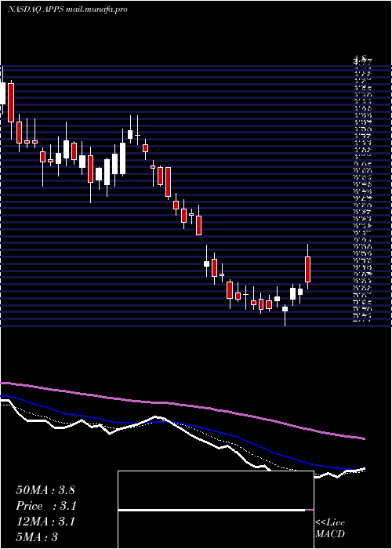Click the MACD panel box
The image size is (392, 549).
tap(216, 510)
